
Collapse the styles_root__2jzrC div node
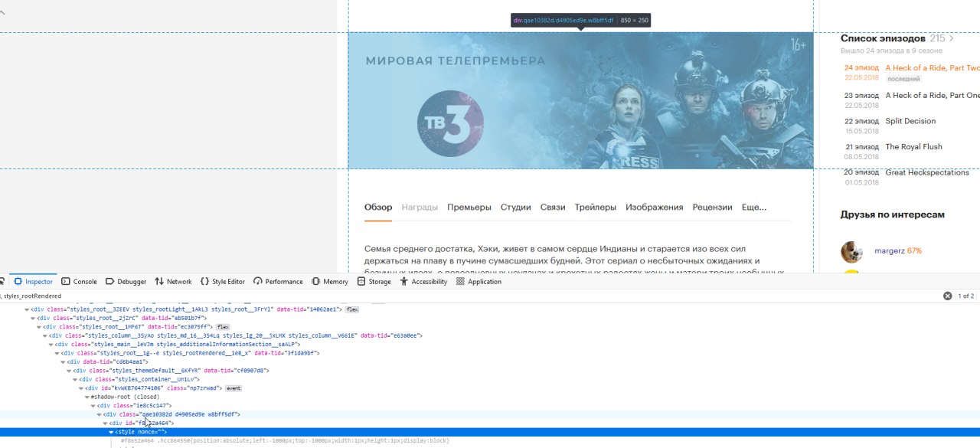point(34,318)
